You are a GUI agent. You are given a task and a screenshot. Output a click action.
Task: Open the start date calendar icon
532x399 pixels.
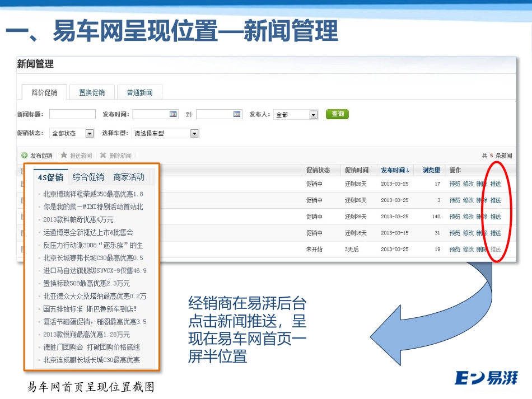point(173,114)
